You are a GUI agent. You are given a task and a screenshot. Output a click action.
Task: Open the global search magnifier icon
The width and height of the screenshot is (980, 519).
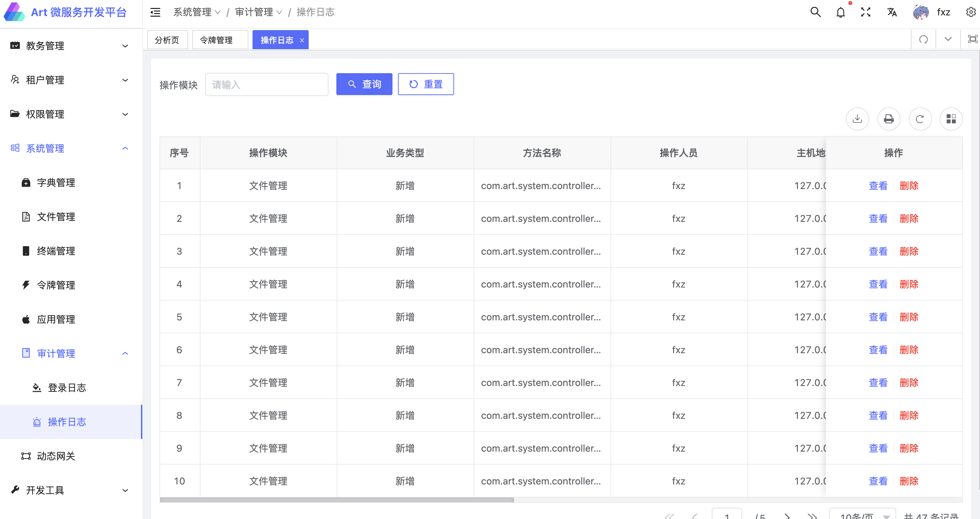click(815, 12)
